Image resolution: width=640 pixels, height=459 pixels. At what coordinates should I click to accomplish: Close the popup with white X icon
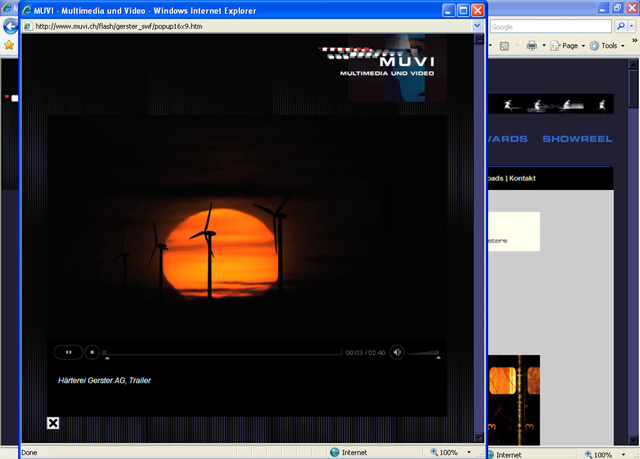pos(53,423)
